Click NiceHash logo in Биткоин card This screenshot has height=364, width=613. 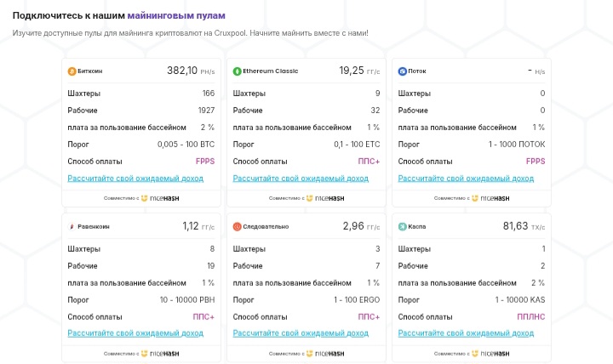tap(160, 198)
